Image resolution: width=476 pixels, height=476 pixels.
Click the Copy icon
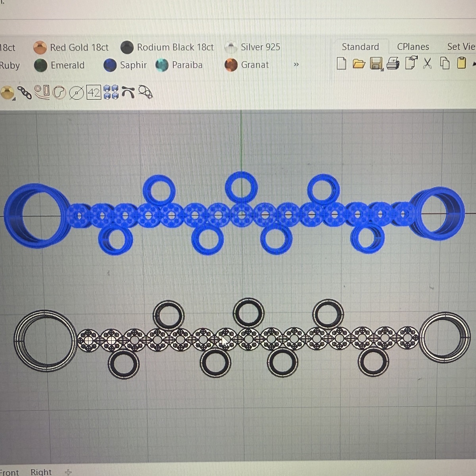click(x=445, y=63)
